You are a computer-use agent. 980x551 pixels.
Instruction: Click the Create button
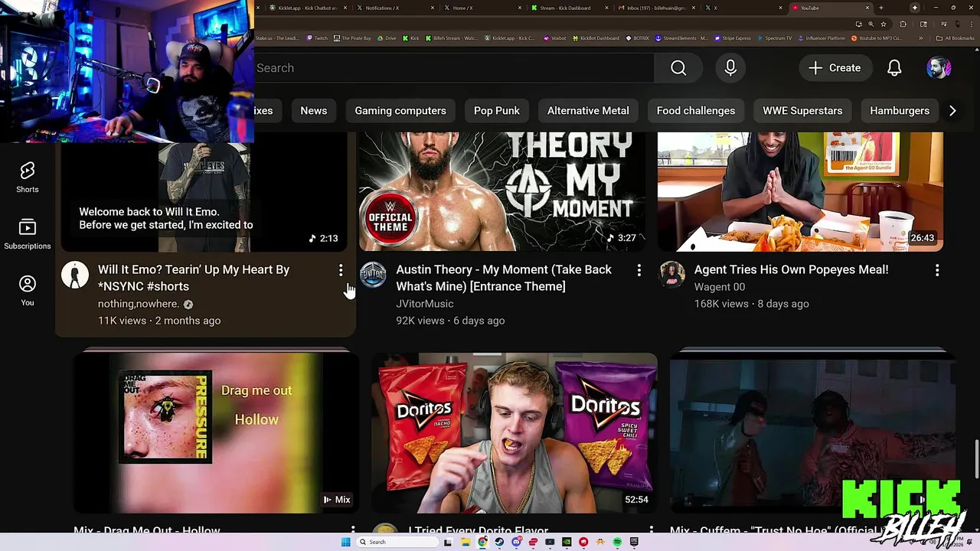[835, 68]
